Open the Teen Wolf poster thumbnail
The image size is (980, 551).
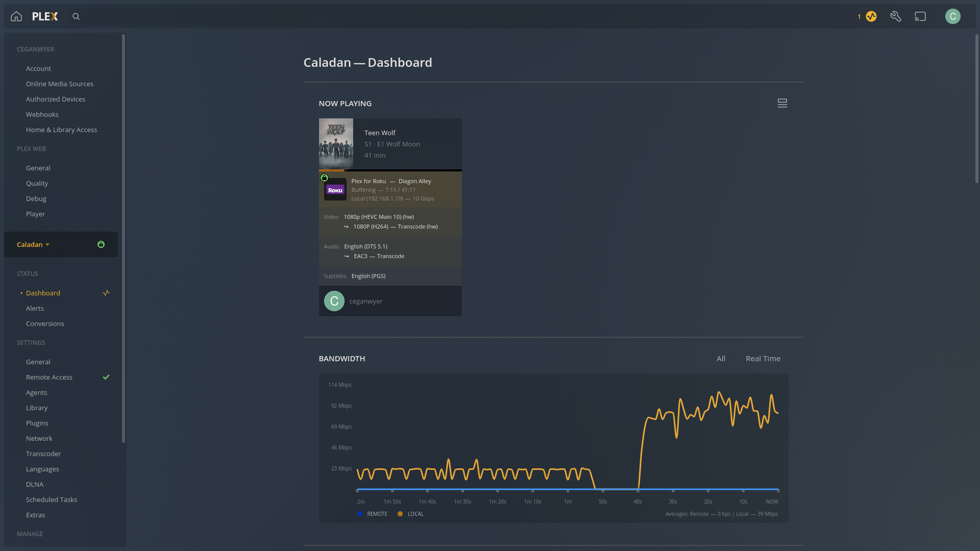pos(336,143)
